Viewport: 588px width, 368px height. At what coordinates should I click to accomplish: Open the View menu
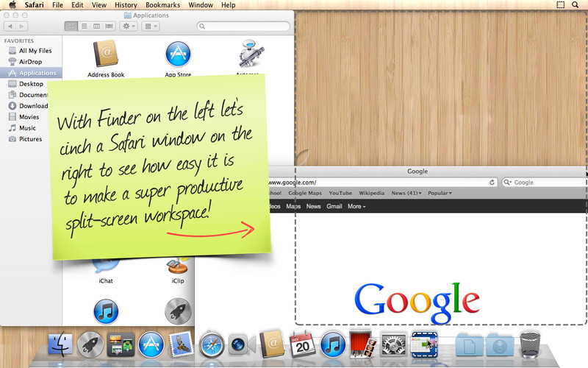pos(99,5)
